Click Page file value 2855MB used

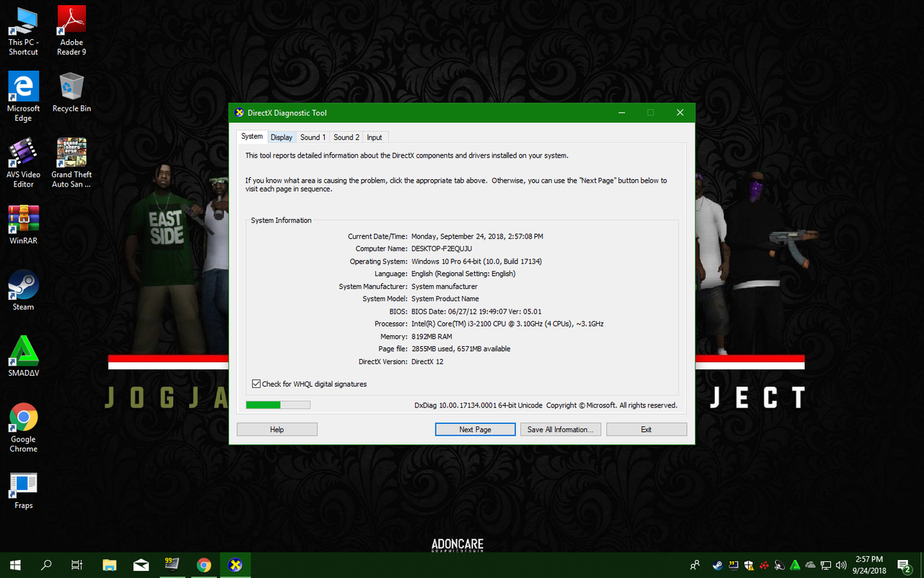click(x=461, y=349)
